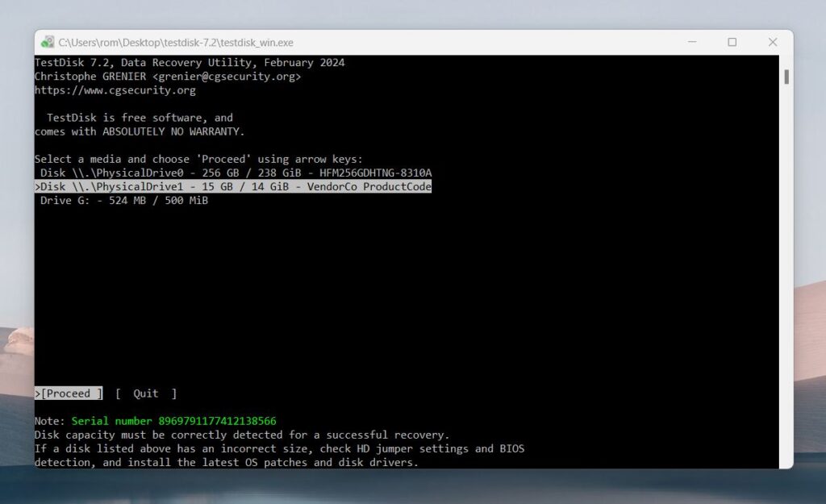
Task: Click the highlighted PhysicalDrive1 selection marker
Action: click(38, 186)
